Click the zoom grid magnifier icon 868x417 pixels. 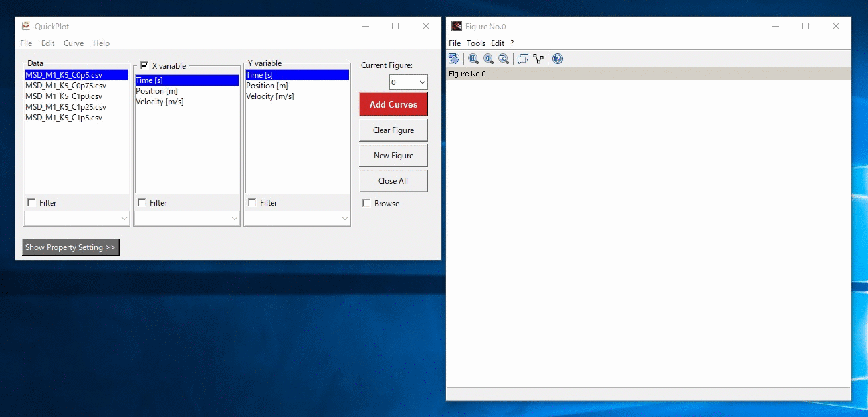(473, 59)
